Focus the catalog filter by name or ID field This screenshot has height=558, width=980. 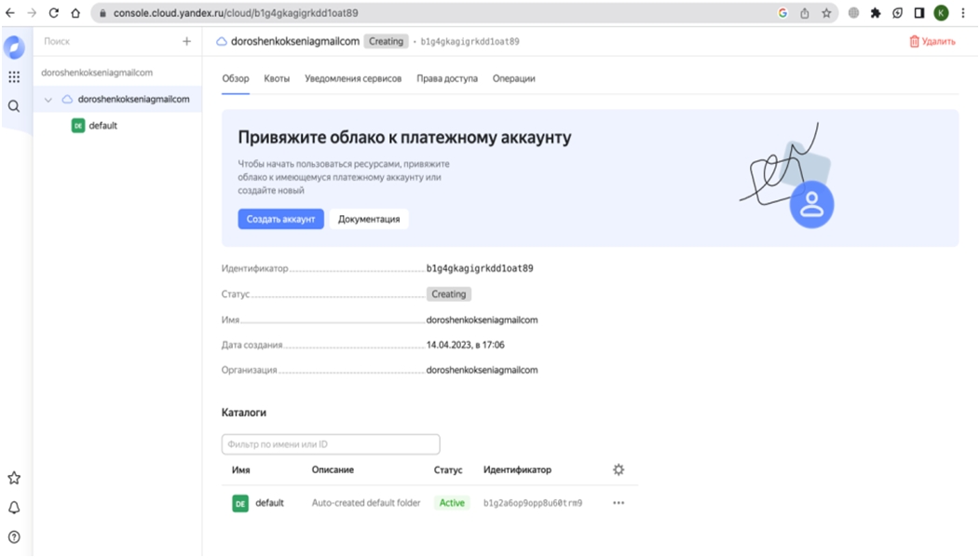[x=331, y=444]
